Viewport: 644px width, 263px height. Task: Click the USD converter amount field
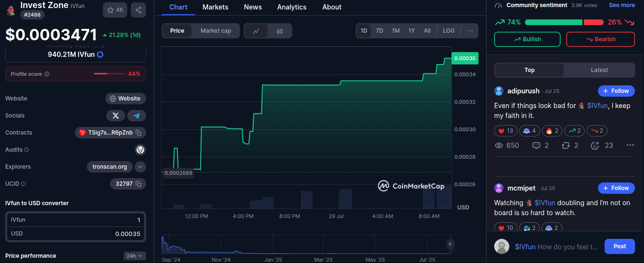pyautogui.click(x=76, y=234)
